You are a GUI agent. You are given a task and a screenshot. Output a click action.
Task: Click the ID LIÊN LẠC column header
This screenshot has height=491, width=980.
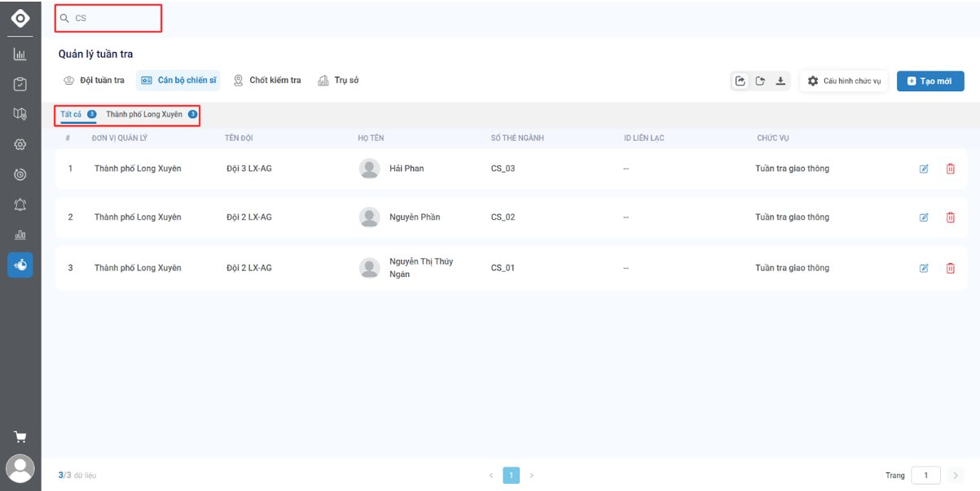pos(644,138)
